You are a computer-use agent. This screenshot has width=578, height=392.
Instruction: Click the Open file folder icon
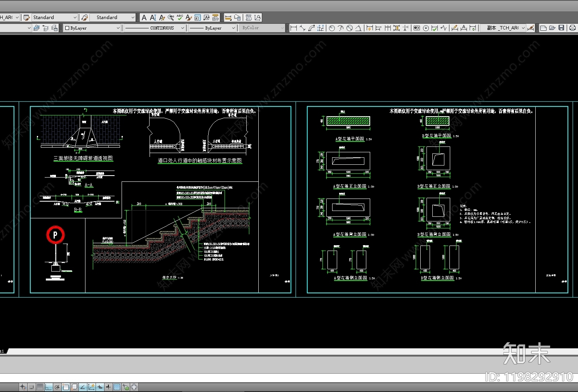(x=552, y=28)
